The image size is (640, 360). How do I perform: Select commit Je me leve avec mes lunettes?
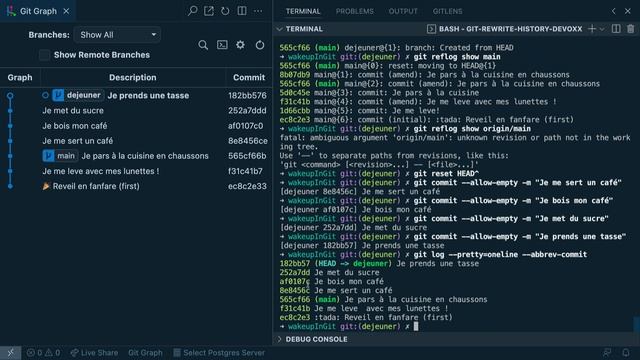click(x=101, y=171)
